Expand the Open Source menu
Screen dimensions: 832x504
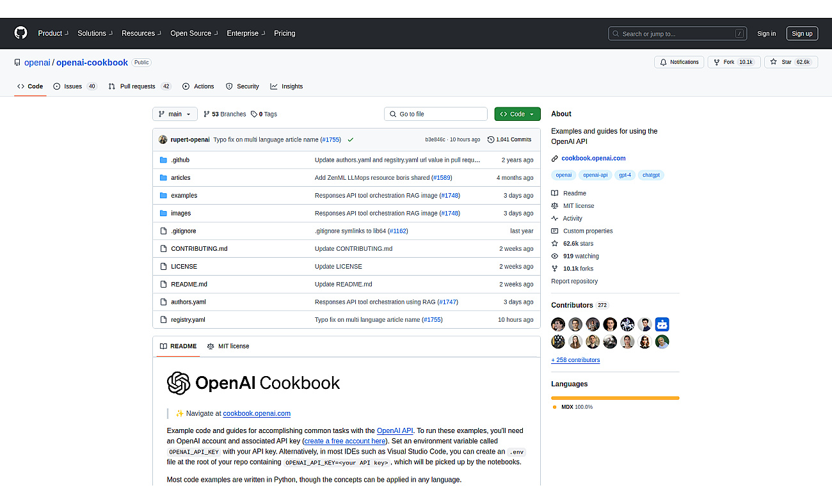pyautogui.click(x=194, y=33)
